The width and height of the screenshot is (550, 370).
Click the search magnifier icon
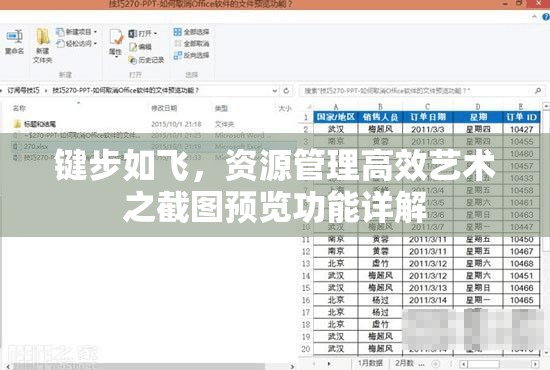point(538,91)
